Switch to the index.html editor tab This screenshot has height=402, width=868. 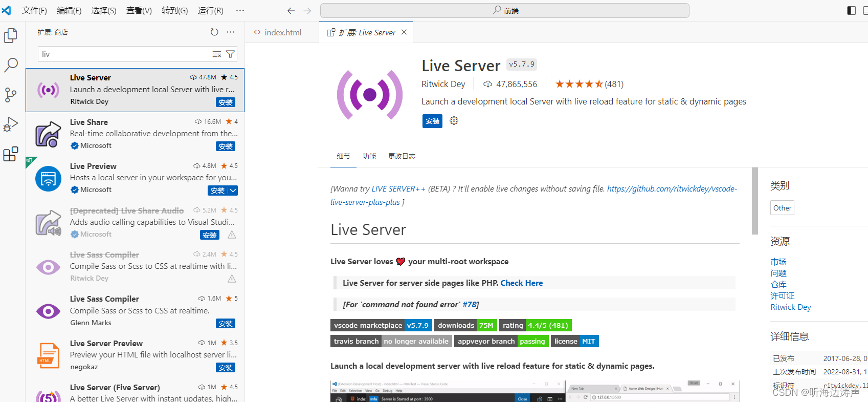click(282, 32)
